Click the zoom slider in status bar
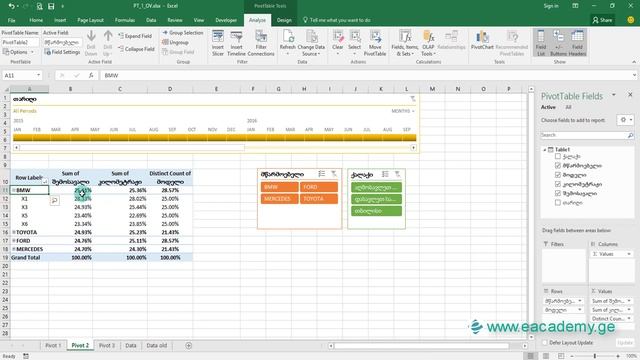Image resolution: width=640 pixels, height=360 pixels. click(595, 356)
